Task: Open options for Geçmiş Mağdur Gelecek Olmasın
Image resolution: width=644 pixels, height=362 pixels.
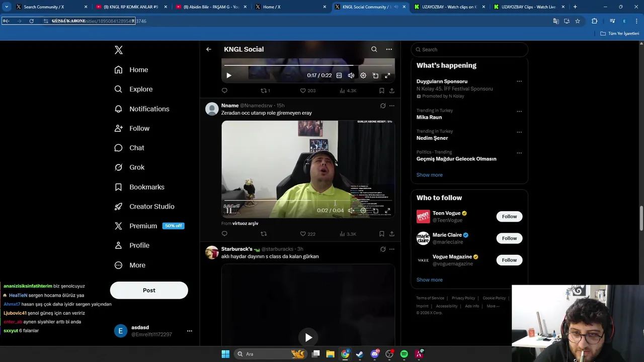Action: (519, 153)
